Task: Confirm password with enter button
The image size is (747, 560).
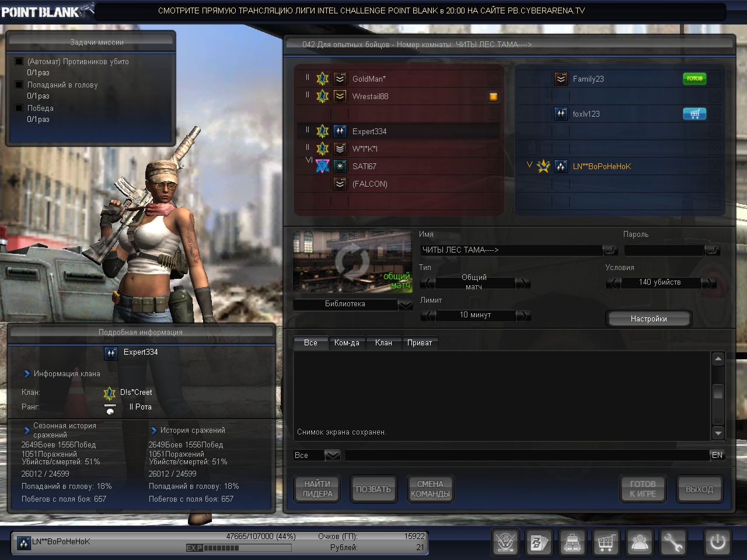Action: pyautogui.click(x=712, y=250)
